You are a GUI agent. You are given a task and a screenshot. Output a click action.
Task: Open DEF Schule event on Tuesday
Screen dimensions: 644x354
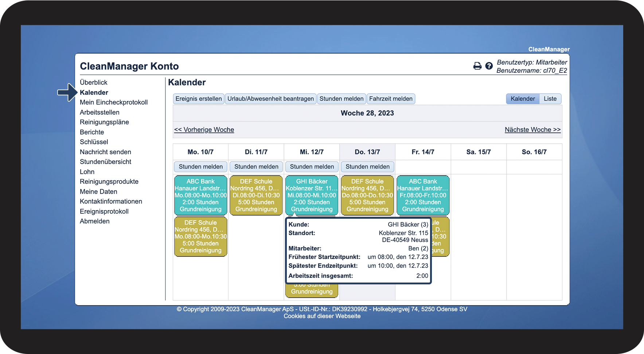pos(256,195)
